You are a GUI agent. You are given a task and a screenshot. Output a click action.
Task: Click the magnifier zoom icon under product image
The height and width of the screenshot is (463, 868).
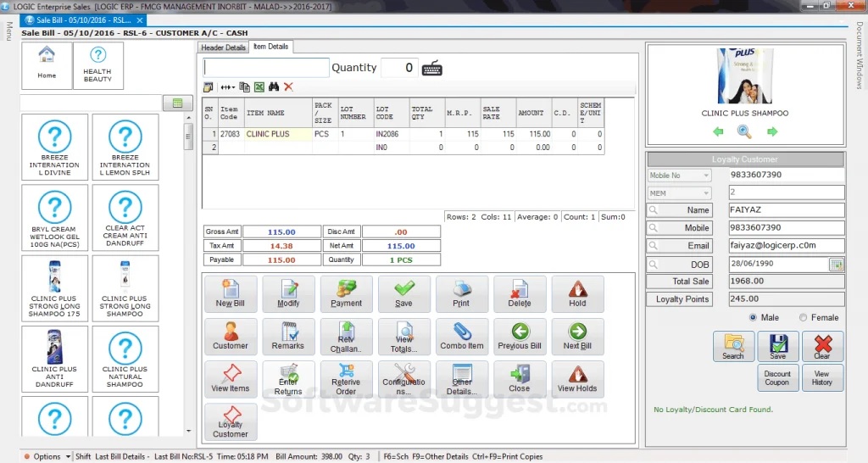[744, 131]
